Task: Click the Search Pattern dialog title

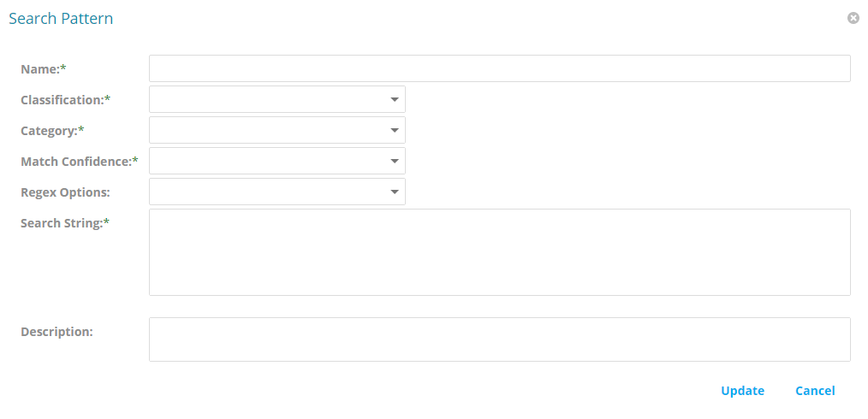Action: (x=61, y=18)
